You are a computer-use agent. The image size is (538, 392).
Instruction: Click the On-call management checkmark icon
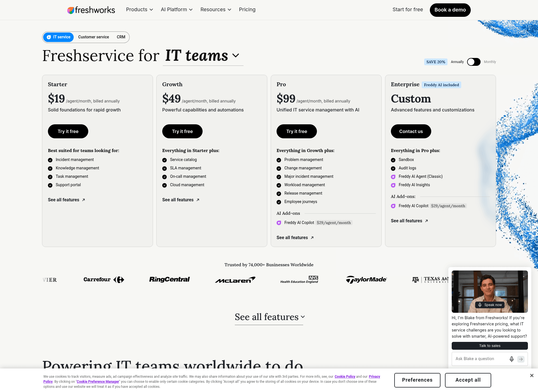(164, 177)
